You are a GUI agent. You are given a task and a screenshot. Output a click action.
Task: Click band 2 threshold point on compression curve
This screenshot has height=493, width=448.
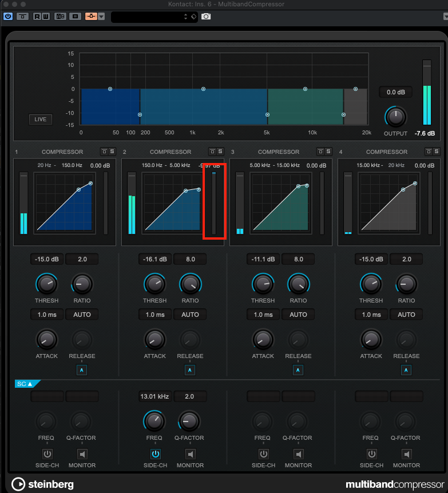pos(185,191)
